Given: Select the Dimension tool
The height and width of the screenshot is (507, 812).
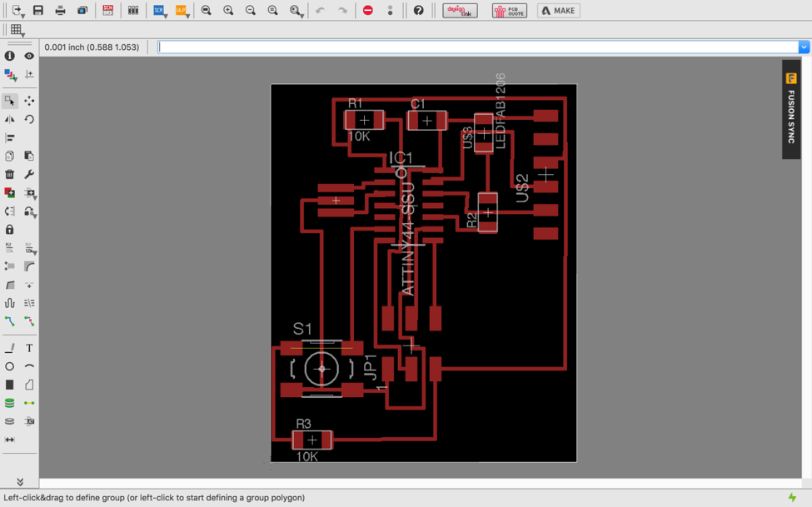Looking at the screenshot, I should pos(9,440).
